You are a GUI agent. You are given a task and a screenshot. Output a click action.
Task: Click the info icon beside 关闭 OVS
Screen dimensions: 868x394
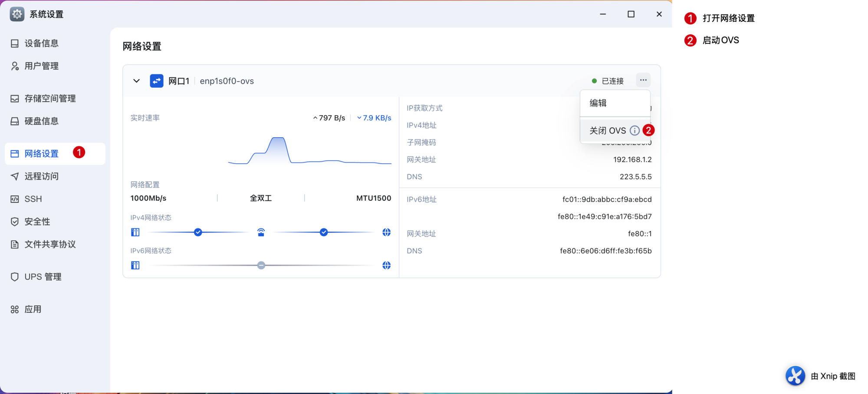[x=635, y=131]
